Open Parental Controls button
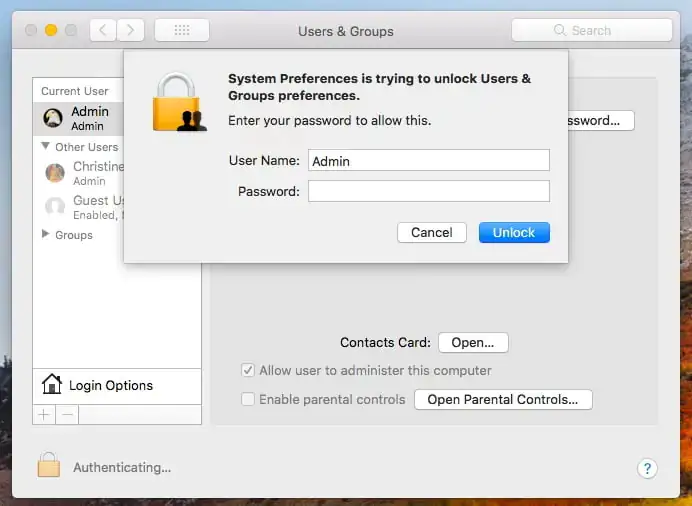This screenshot has width=692, height=506. (503, 400)
